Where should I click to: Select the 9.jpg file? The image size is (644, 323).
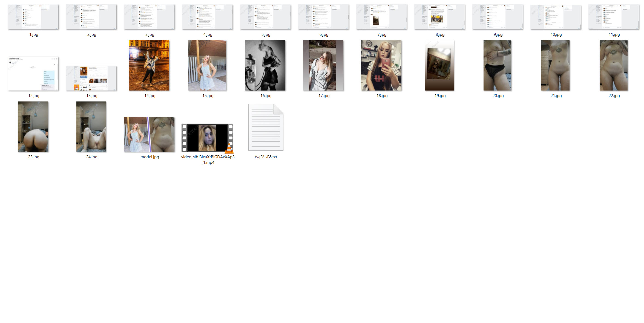point(498,17)
